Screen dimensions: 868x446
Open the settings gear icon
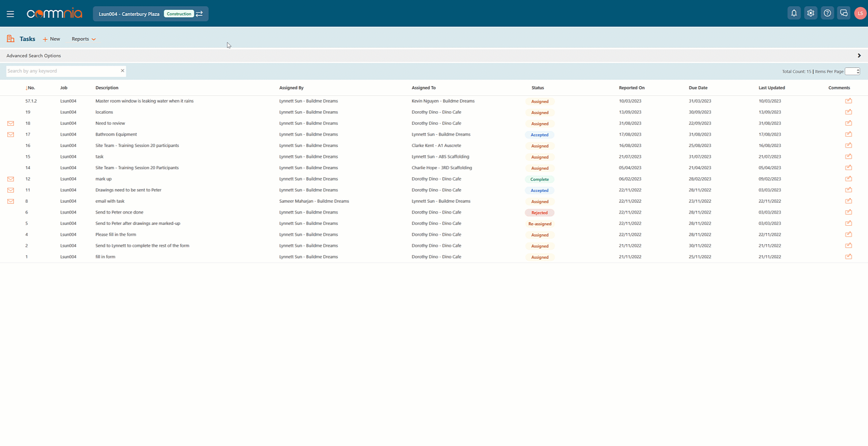pos(811,14)
